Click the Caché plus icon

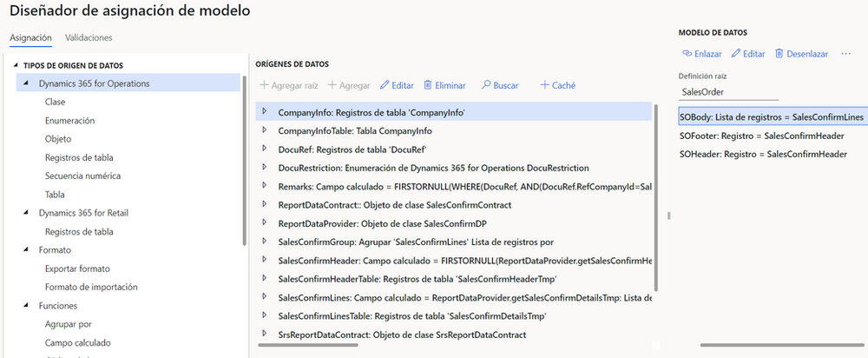coord(544,85)
